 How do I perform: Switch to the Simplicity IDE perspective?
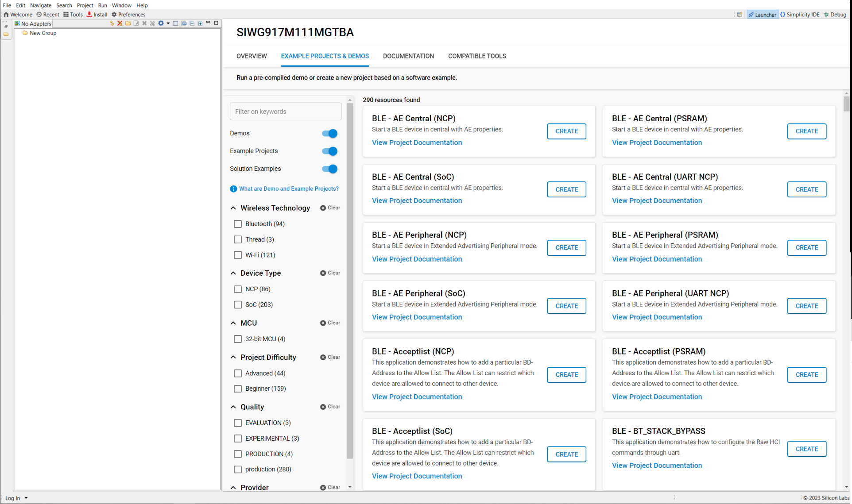pos(800,14)
